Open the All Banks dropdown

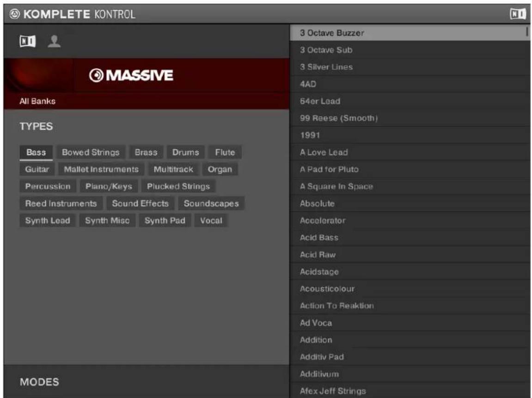point(147,101)
